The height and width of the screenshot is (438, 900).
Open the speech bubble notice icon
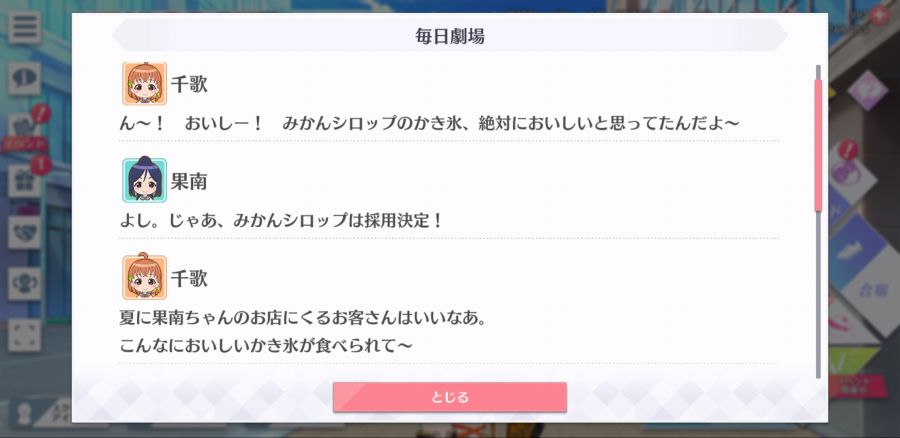(24, 79)
